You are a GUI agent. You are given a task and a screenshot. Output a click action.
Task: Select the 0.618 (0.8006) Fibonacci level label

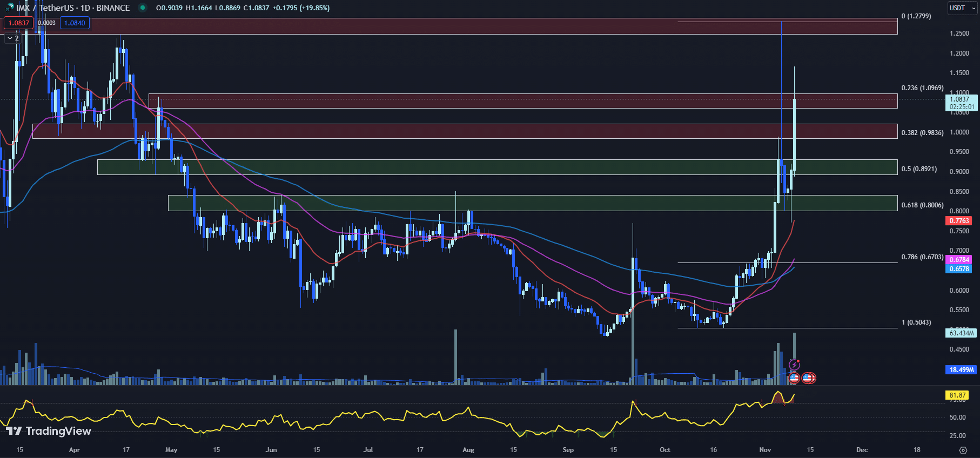(x=922, y=205)
